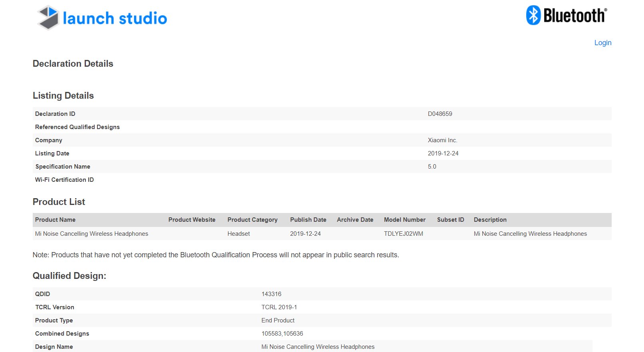Select the product name cell in Product List

click(91, 234)
